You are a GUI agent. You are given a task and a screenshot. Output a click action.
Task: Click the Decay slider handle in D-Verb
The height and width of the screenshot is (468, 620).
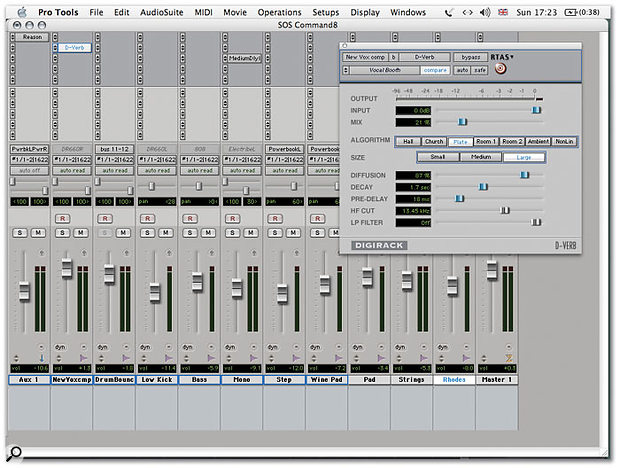tap(483, 187)
